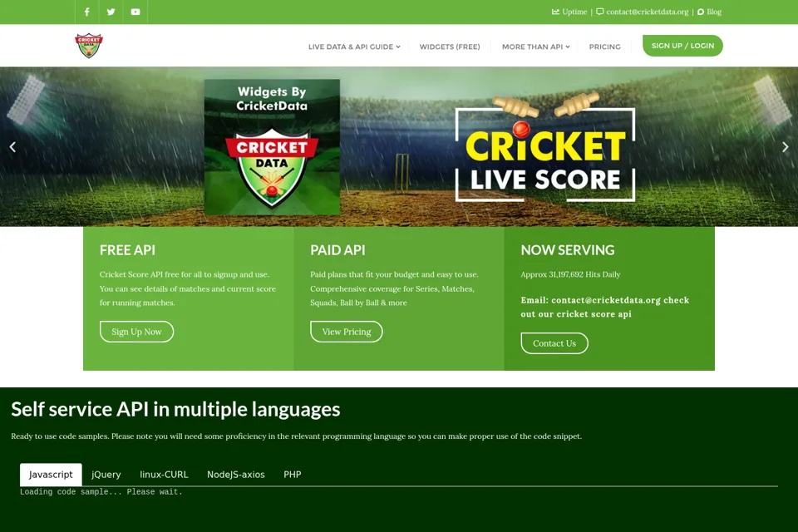Click the Self service API heading
The width and height of the screenshot is (798, 532).
tap(175, 409)
